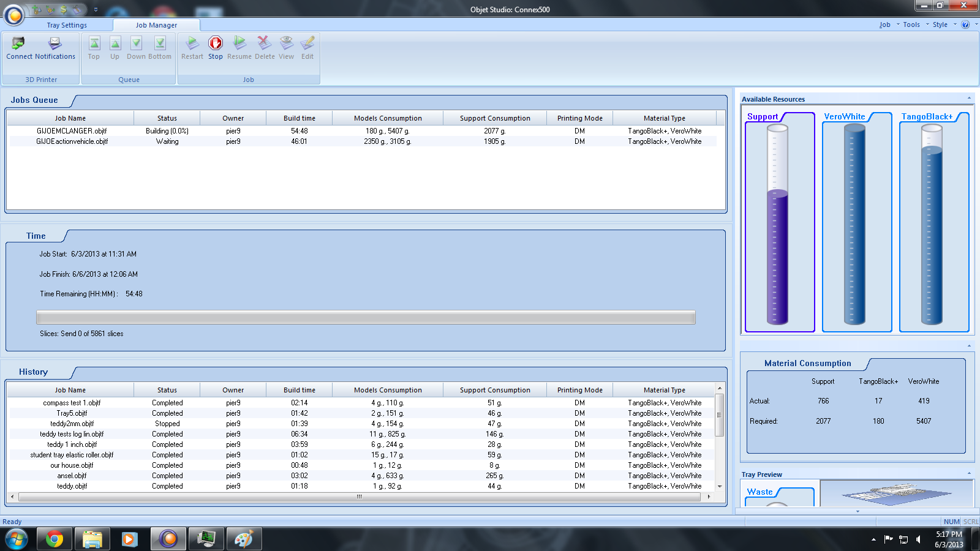This screenshot has width=980, height=551.
Task: Open the Tools menu
Action: (911, 24)
